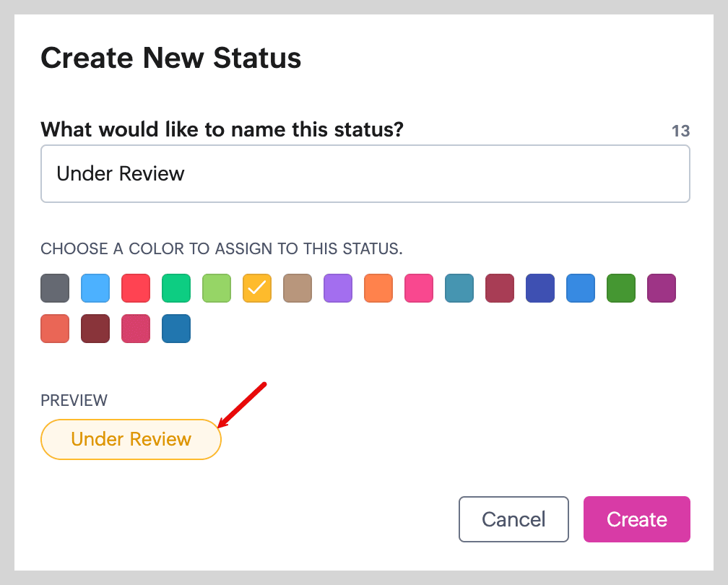Choose the dark blue swatch in second row

coord(176,329)
